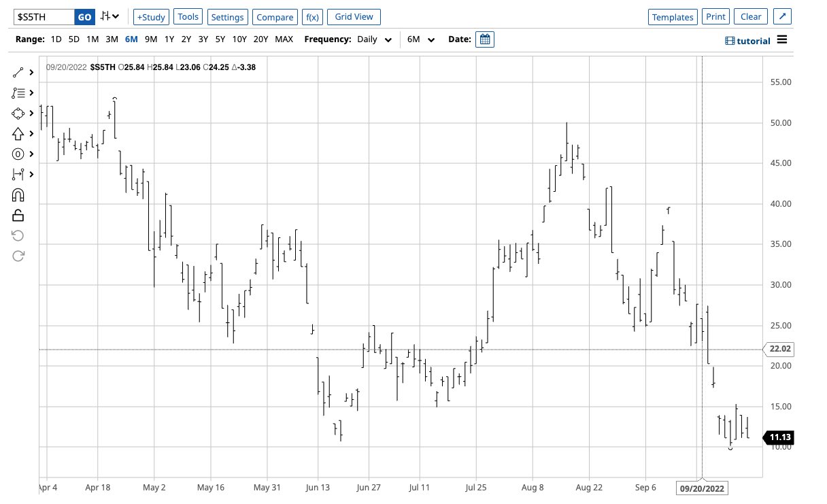The width and height of the screenshot is (827, 504).
Task: Click the 09/20/2022 date marker on axis
Action: [x=701, y=488]
